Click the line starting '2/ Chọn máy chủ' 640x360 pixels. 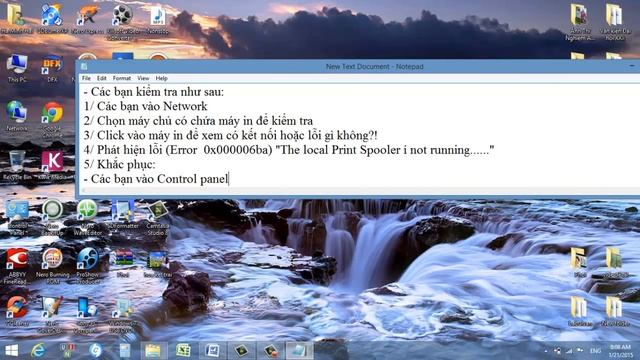point(198,121)
